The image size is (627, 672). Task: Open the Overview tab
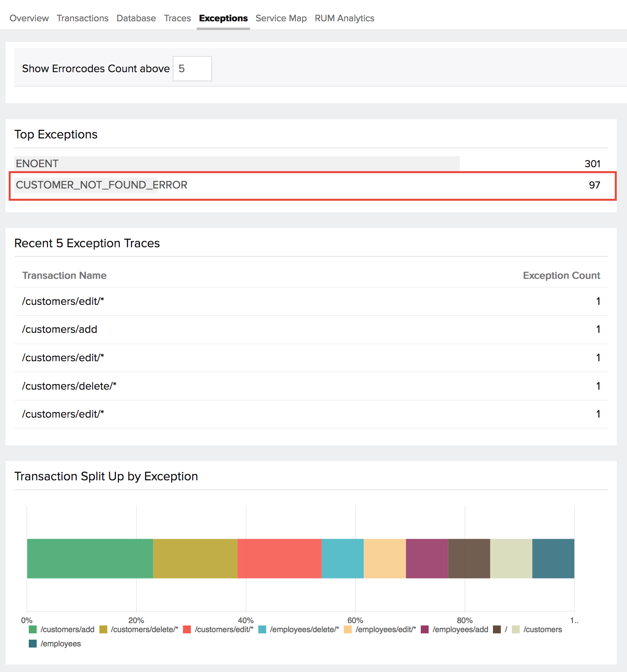29,18
